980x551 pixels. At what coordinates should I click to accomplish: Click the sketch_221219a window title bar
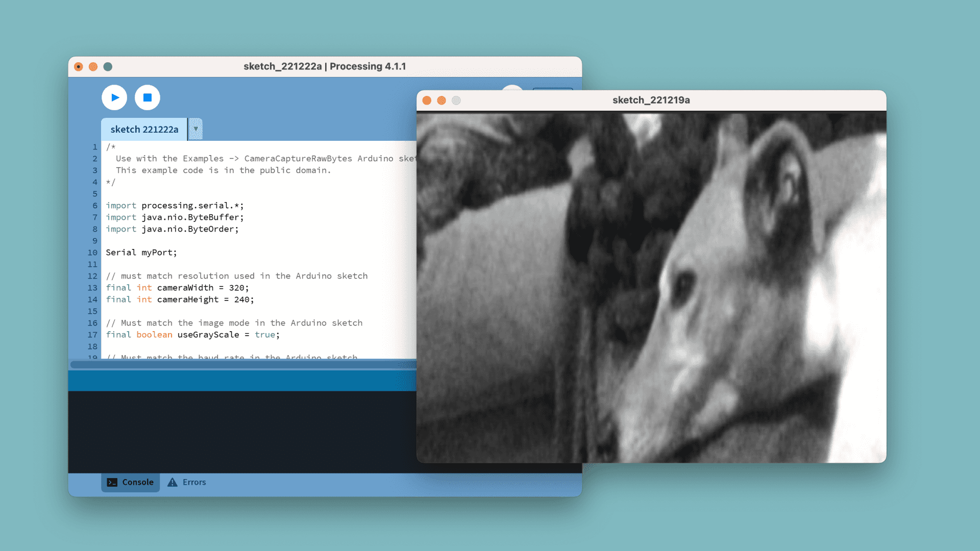coord(651,100)
